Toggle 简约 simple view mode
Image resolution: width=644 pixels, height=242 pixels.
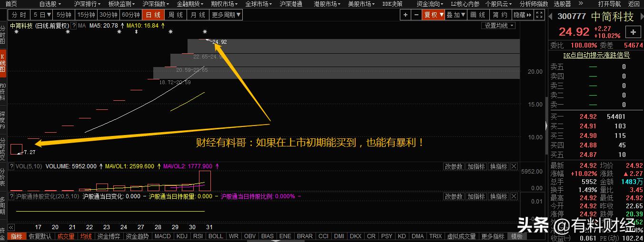(500, 15)
